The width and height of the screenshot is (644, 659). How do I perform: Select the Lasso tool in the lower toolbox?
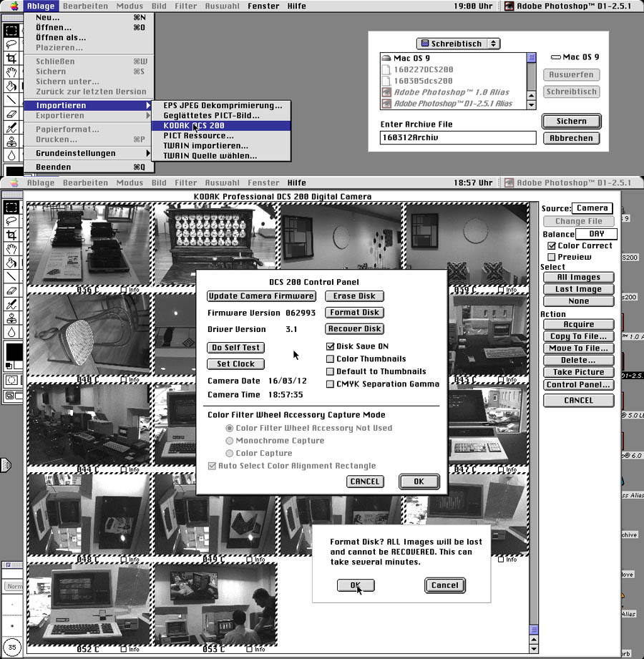click(x=11, y=220)
